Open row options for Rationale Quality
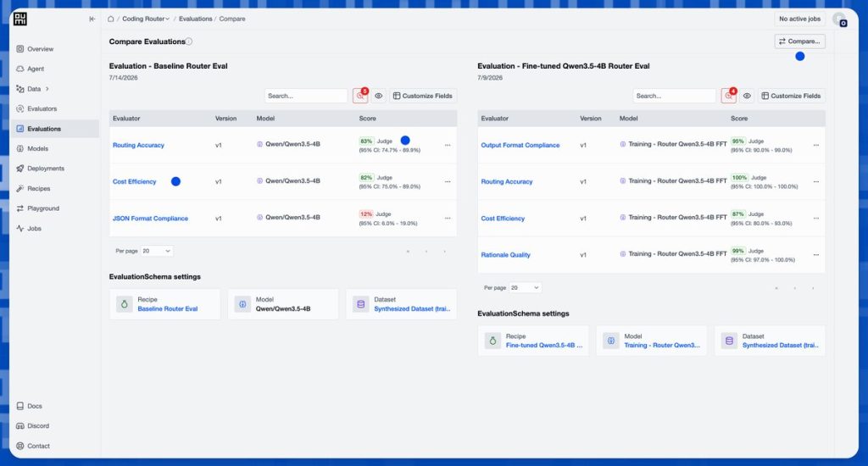The width and height of the screenshot is (868, 466). pyautogui.click(x=816, y=254)
